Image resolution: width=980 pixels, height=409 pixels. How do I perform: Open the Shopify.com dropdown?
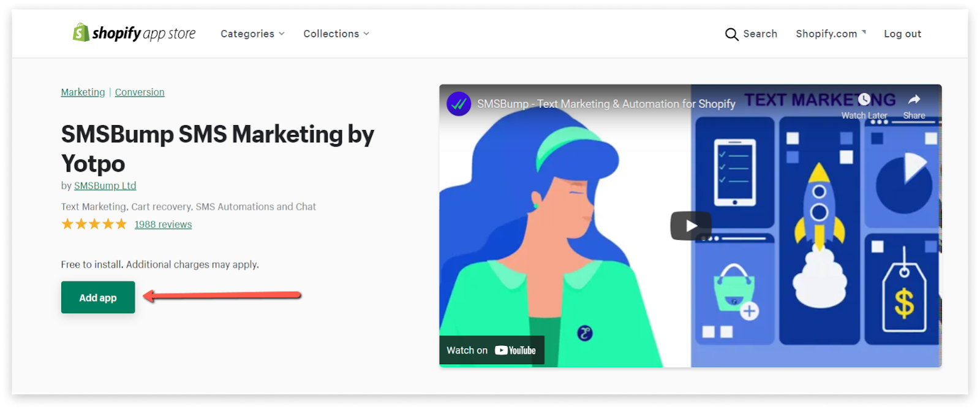tap(831, 34)
